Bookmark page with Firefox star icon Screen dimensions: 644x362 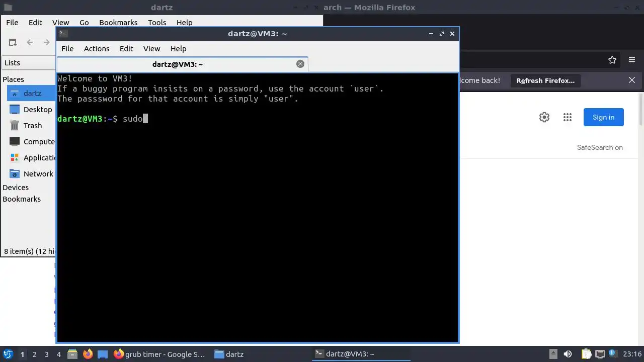coord(612,60)
